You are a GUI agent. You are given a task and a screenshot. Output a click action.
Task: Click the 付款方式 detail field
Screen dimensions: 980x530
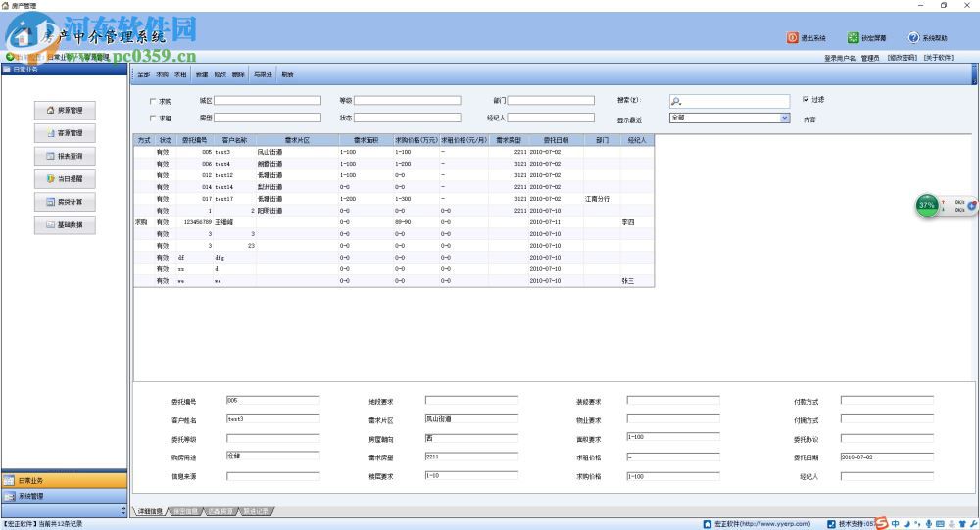(x=887, y=400)
